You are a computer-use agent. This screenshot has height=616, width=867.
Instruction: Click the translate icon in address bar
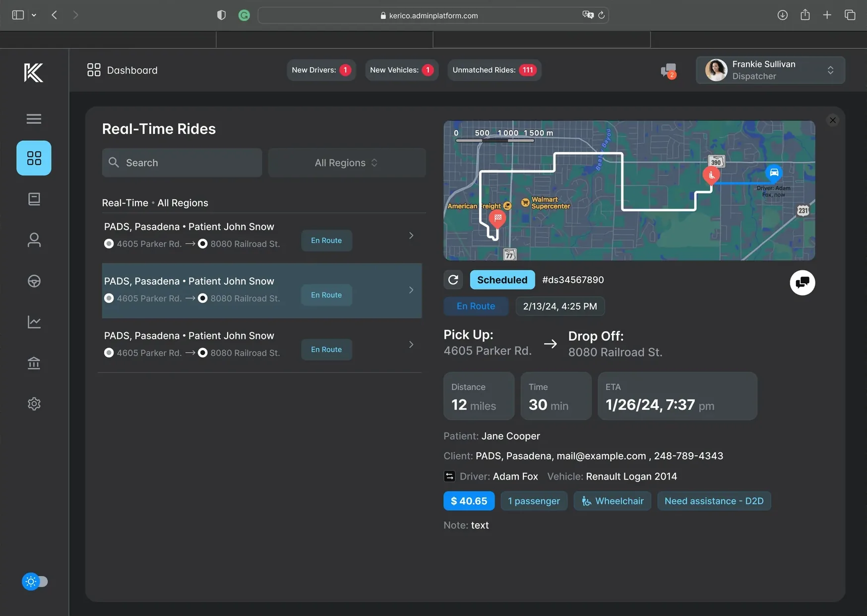[x=588, y=15]
